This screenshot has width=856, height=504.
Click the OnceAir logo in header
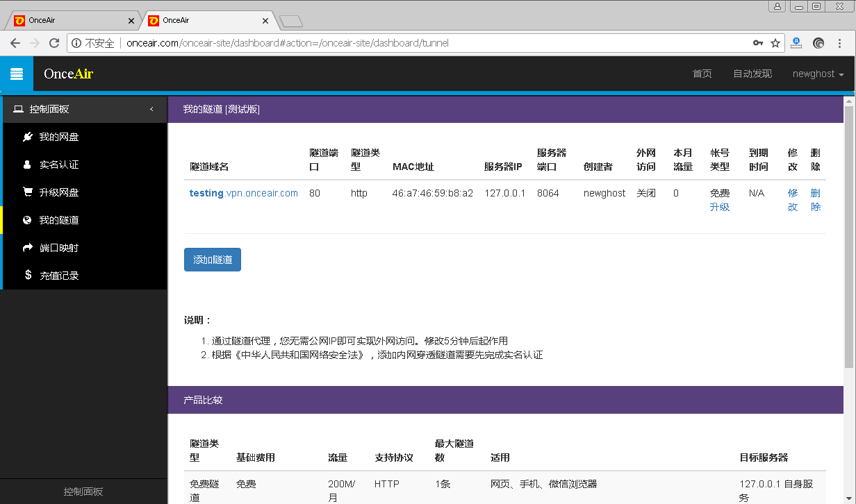[68, 74]
